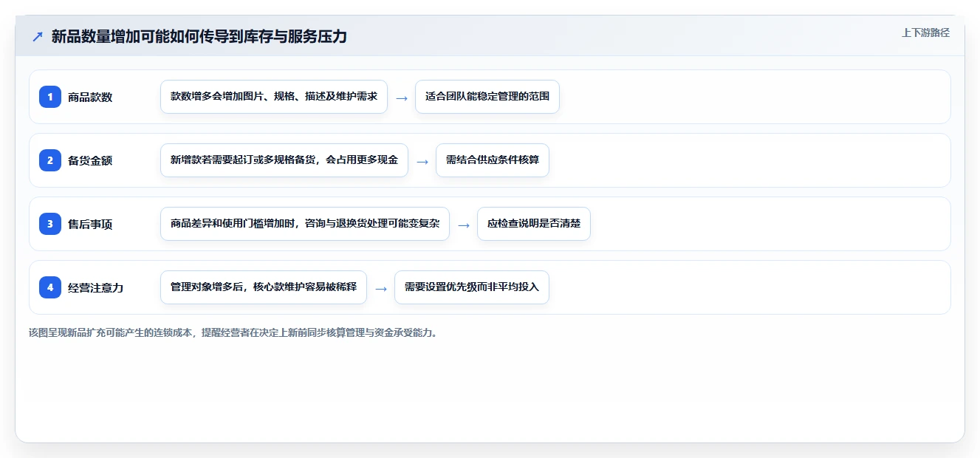The height and width of the screenshot is (458, 980).
Task: Select the 备货金额 row label
Action: click(90, 160)
